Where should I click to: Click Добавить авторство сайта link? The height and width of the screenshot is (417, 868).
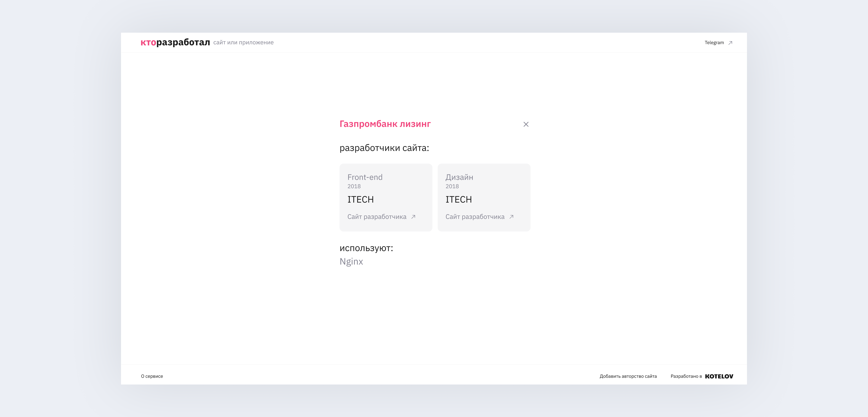click(628, 376)
